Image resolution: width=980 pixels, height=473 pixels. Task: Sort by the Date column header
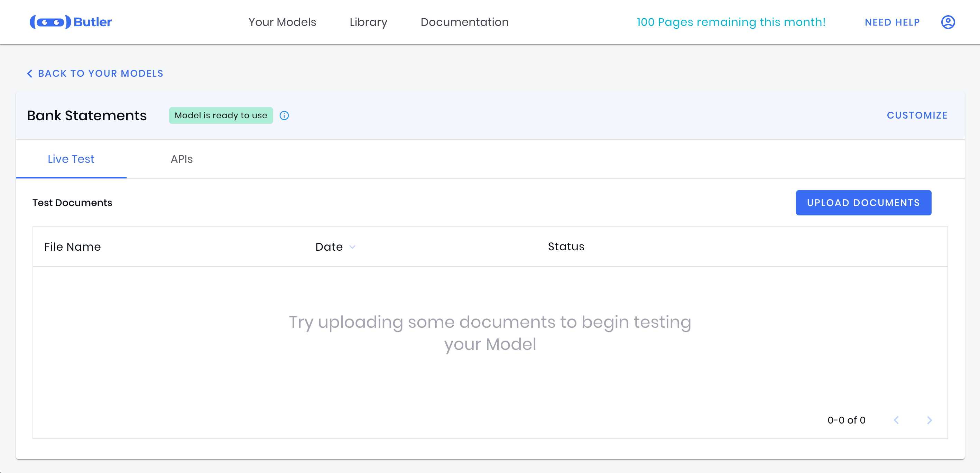[329, 247]
